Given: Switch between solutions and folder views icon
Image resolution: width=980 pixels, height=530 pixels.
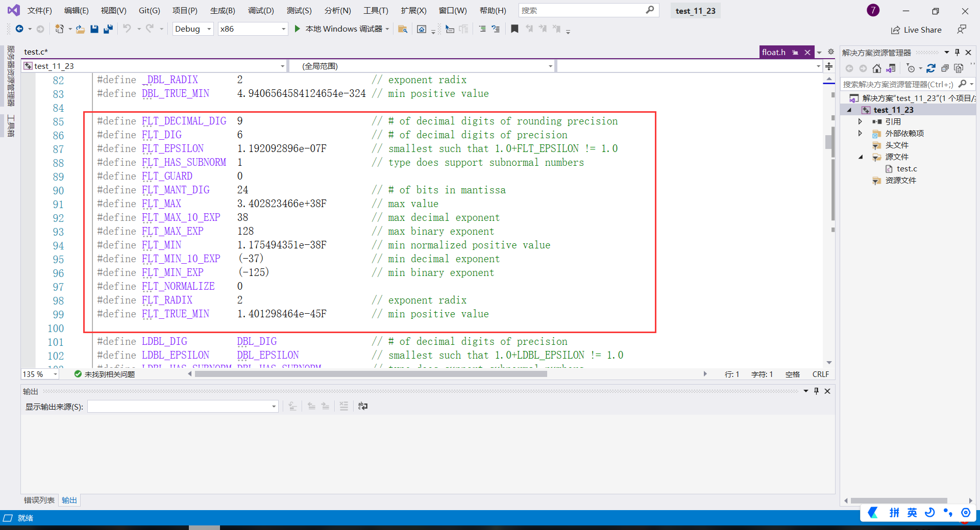Looking at the screenshot, I should pyautogui.click(x=891, y=68).
